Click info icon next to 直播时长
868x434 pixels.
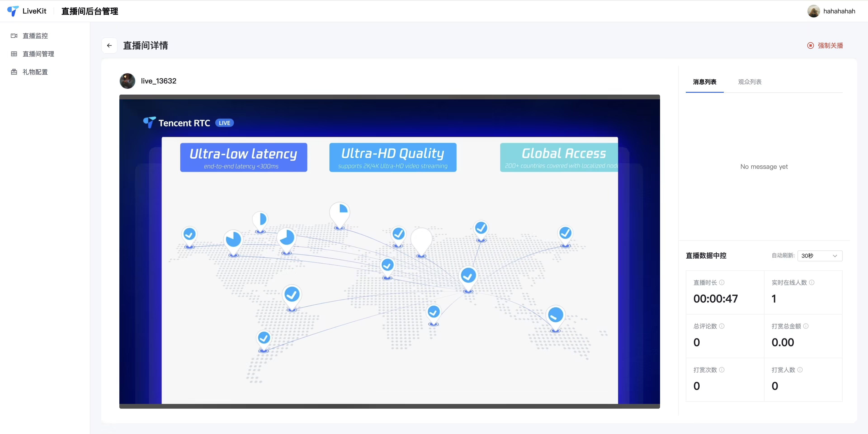722,283
